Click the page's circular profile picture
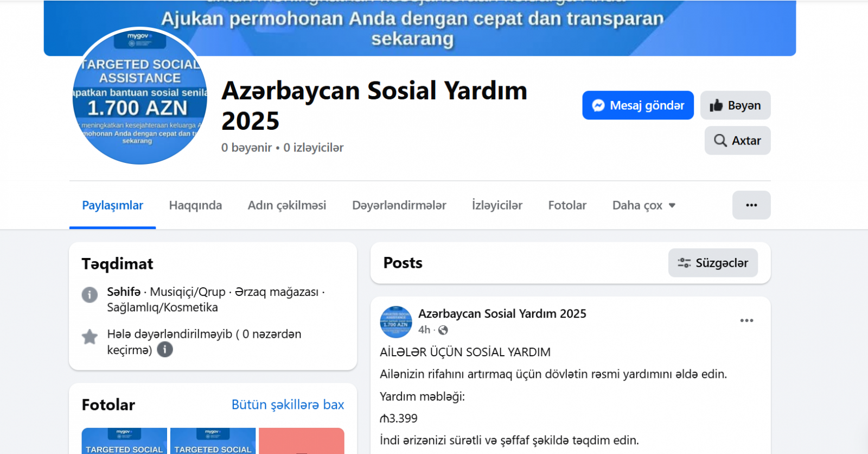The height and width of the screenshot is (454, 868). point(140,96)
